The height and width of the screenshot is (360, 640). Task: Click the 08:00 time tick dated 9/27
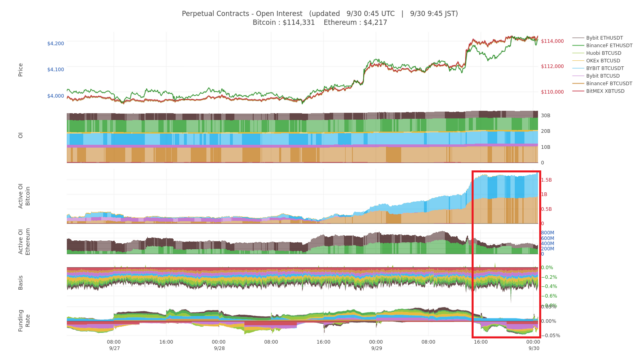coord(114,342)
